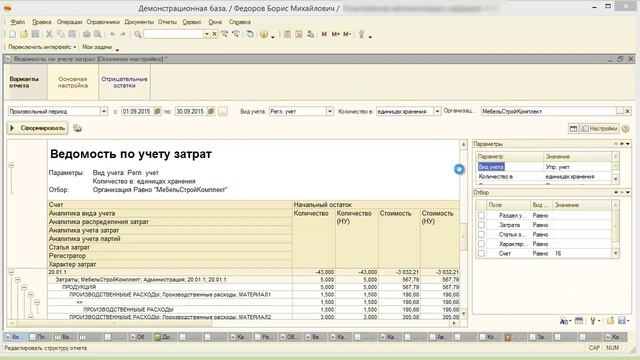Collapse the ПРОДУКЦИЯ row group
This screenshot has width=640, height=360.
(x=24, y=287)
